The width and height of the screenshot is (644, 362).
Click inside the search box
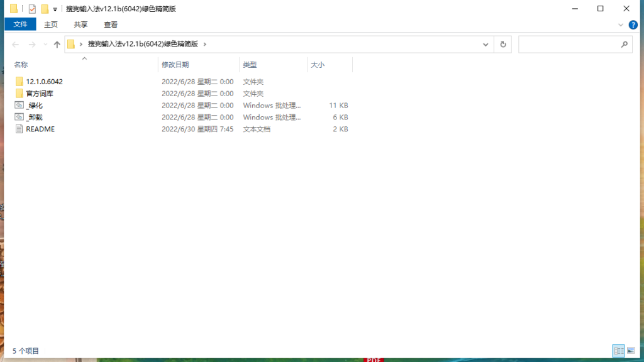pos(572,45)
